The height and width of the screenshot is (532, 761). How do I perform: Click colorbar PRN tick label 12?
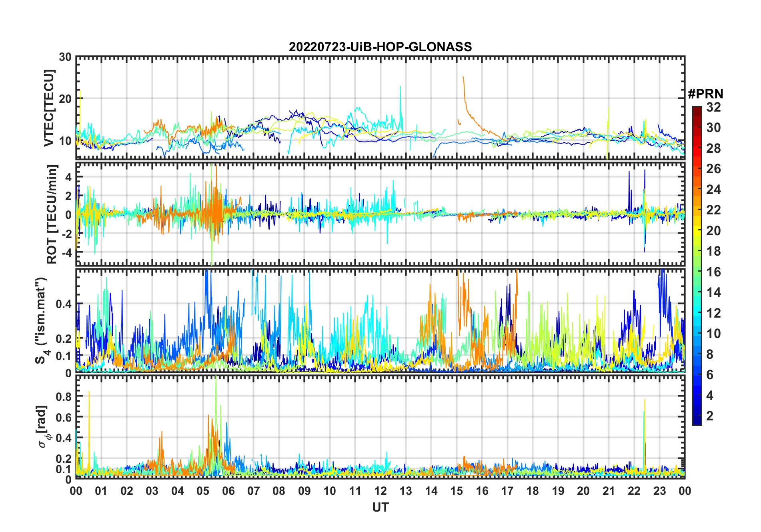pos(713,313)
